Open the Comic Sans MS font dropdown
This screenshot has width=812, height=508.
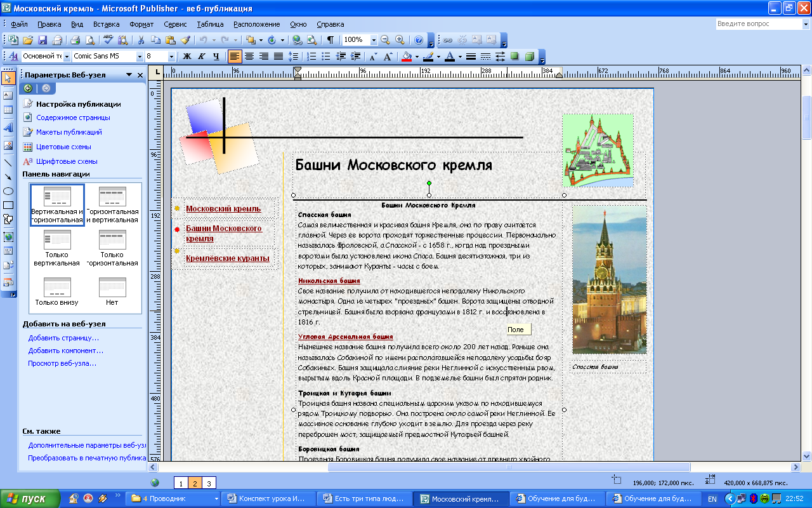pyautogui.click(x=138, y=57)
